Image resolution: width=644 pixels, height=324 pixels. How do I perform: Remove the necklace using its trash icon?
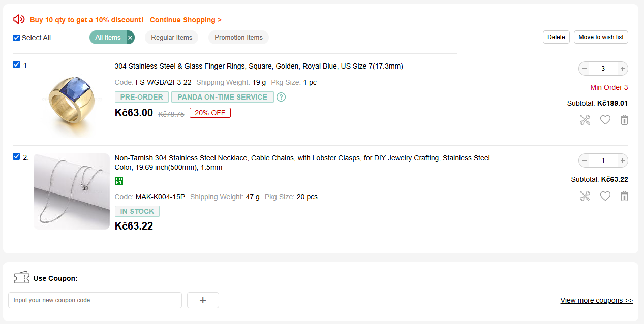[624, 196]
